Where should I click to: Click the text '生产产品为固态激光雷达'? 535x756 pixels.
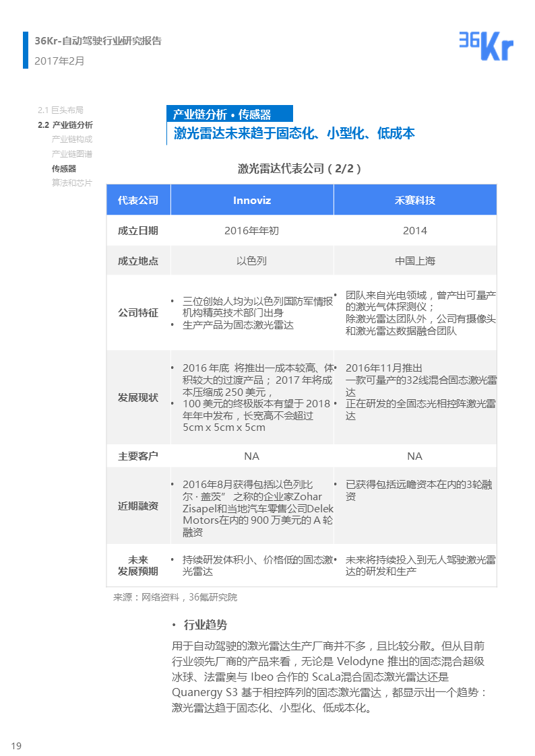(238, 325)
